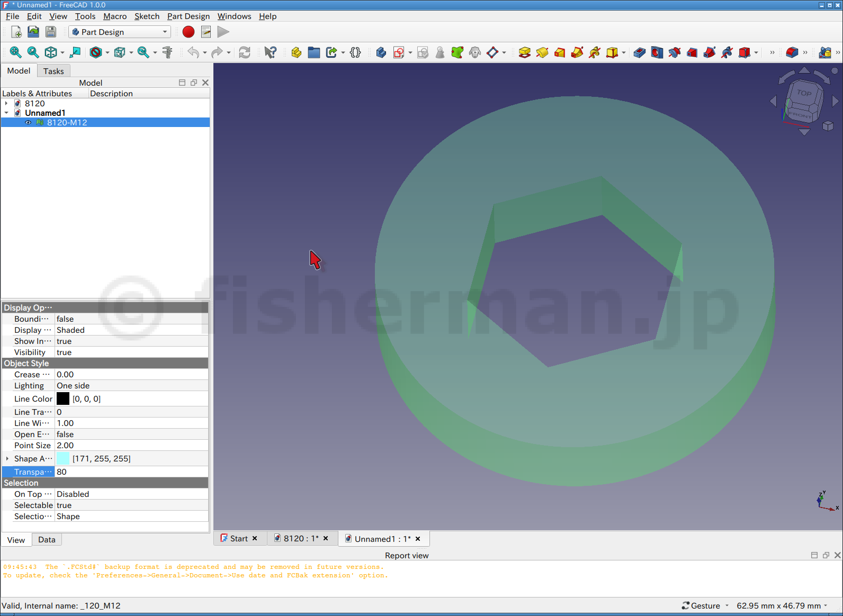Click the red macro record button
The height and width of the screenshot is (616, 843).
pyautogui.click(x=188, y=32)
